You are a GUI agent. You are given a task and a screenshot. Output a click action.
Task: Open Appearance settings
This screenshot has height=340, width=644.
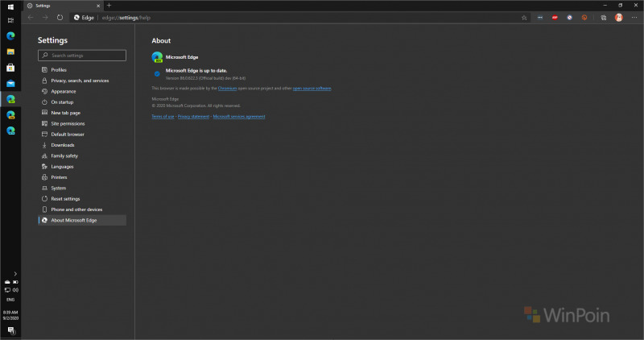pyautogui.click(x=82, y=91)
